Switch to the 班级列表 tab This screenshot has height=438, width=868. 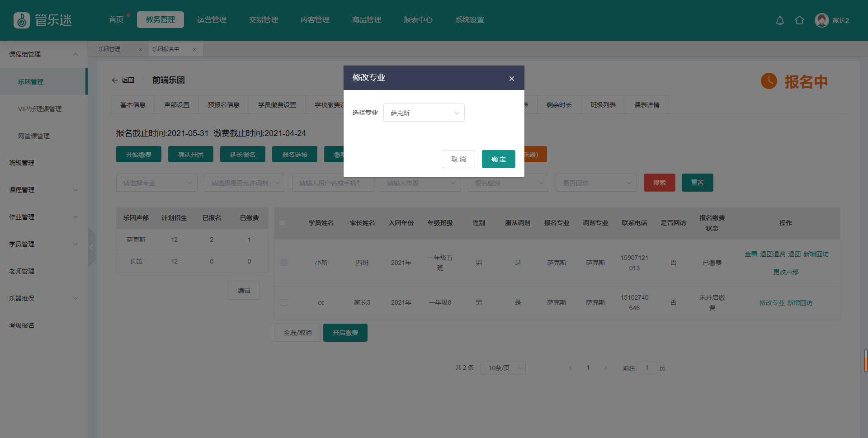603,105
